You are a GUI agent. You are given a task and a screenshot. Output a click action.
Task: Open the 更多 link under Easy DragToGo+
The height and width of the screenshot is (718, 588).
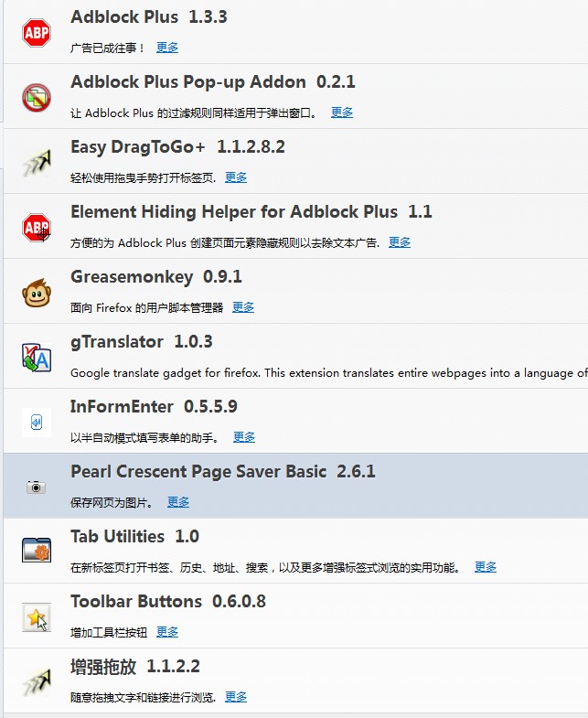(x=236, y=177)
